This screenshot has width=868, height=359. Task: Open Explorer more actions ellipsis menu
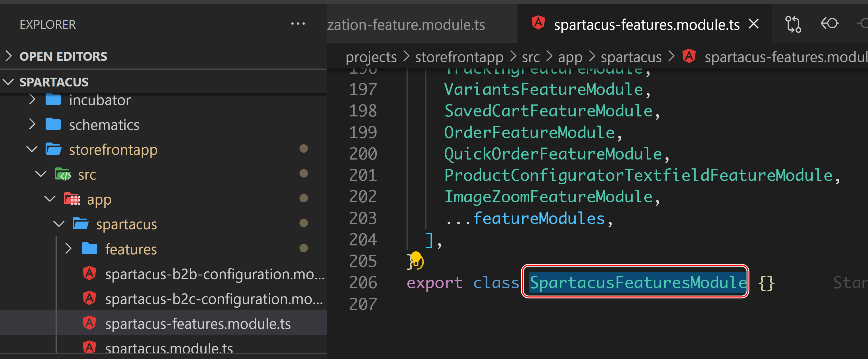pyautogui.click(x=298, y=24)
